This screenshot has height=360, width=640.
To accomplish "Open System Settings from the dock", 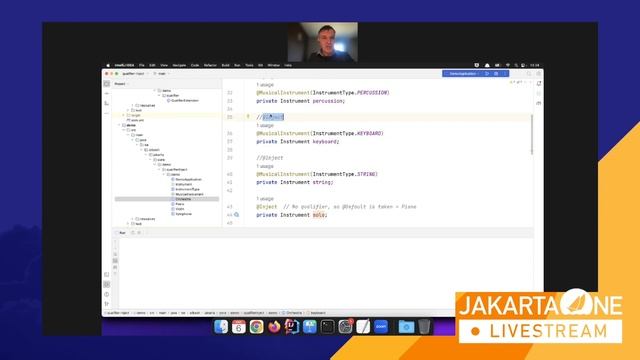I will click(345, 327).
